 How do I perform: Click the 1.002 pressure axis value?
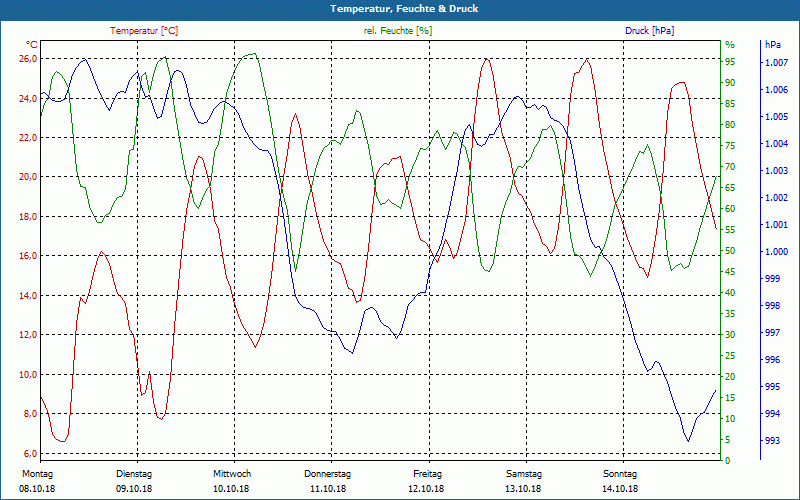click(x=776, y=198)
